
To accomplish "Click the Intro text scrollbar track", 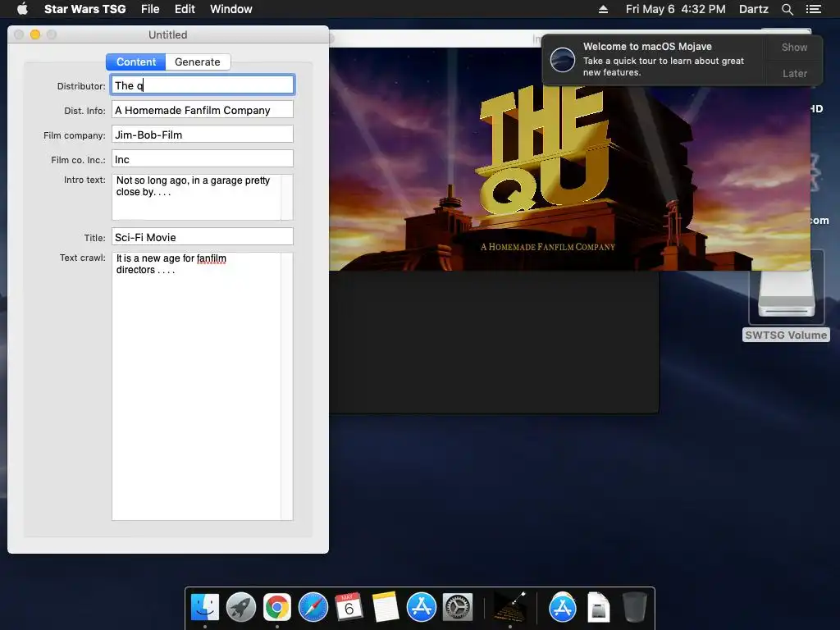I will [x=287, y=197].
